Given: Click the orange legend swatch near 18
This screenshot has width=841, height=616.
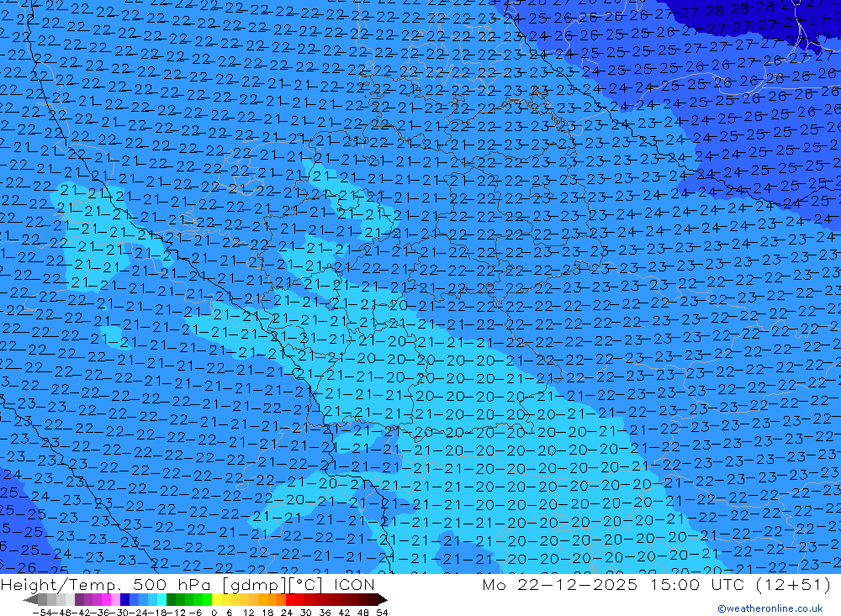Looking at the screenshot, I should [272, 600].
